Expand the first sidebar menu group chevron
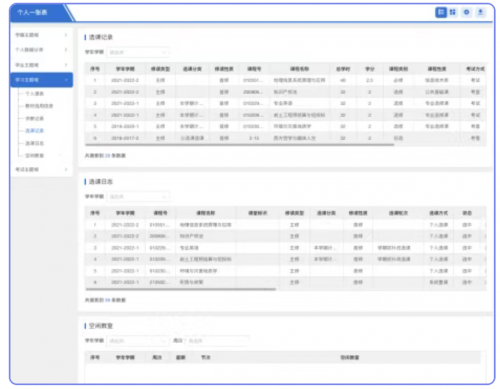 (x=66, y=35)
